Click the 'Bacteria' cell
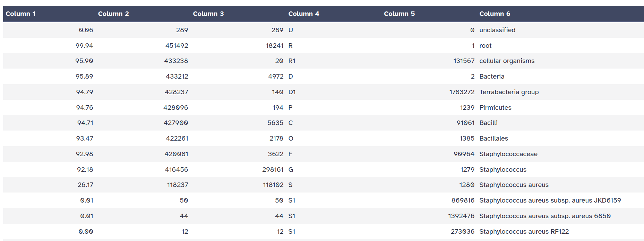 (491, 77)
